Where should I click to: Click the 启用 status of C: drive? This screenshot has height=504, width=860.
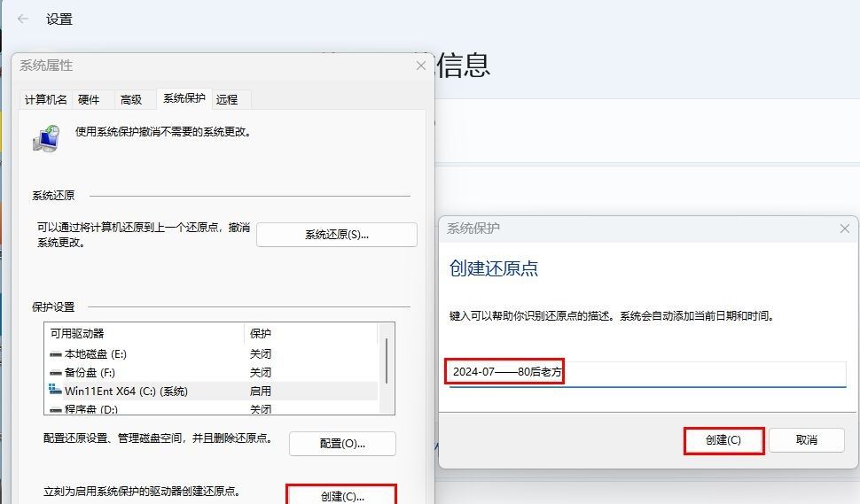click(261, 392)
